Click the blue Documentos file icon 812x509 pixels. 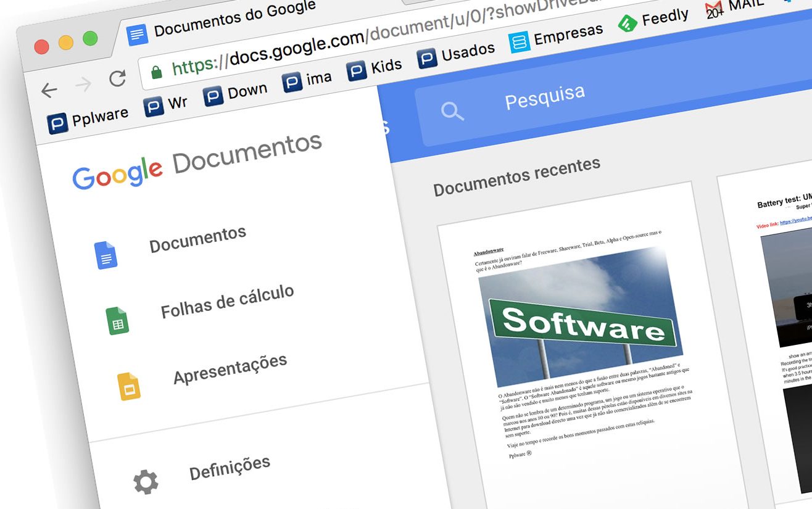106,255
